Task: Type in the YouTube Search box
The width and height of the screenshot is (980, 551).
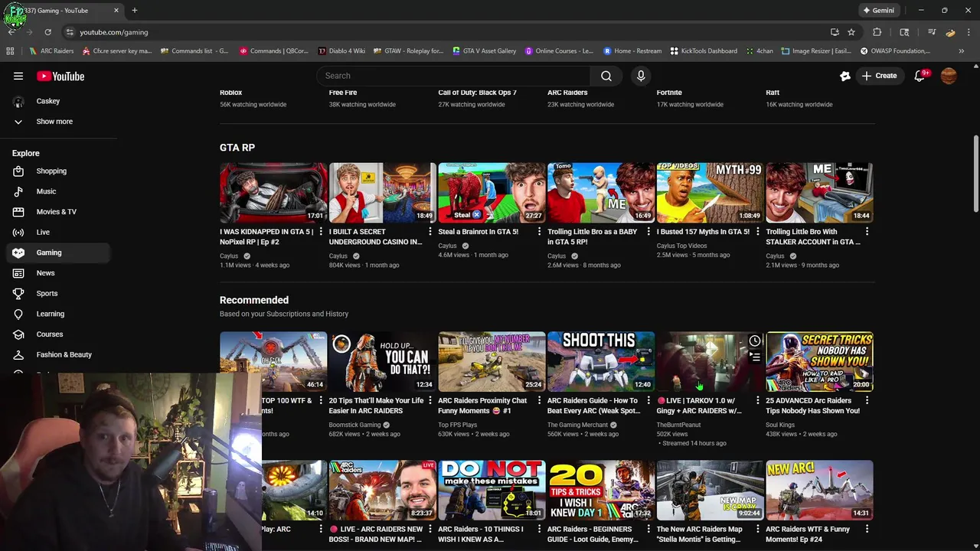Action: [453, 76]
